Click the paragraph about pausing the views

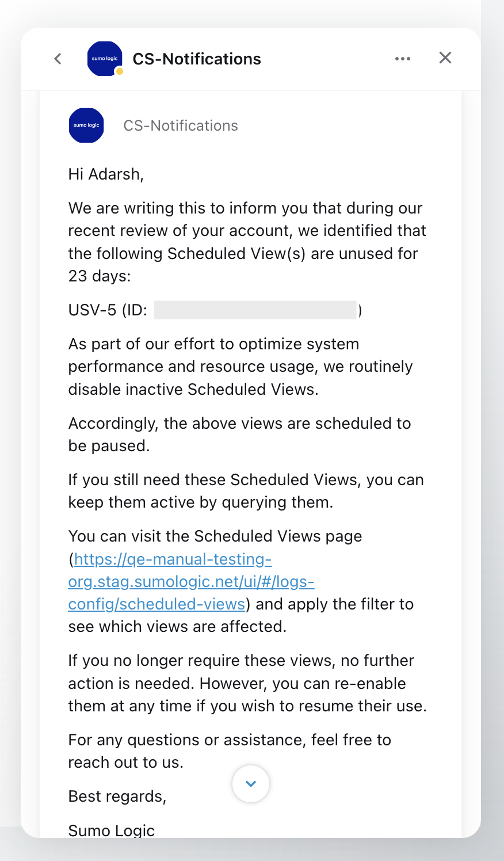pyautogui.click(x=240, y=434)
